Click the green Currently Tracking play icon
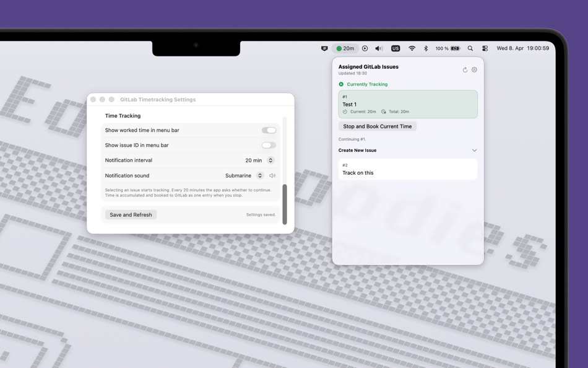 point(341,84)
